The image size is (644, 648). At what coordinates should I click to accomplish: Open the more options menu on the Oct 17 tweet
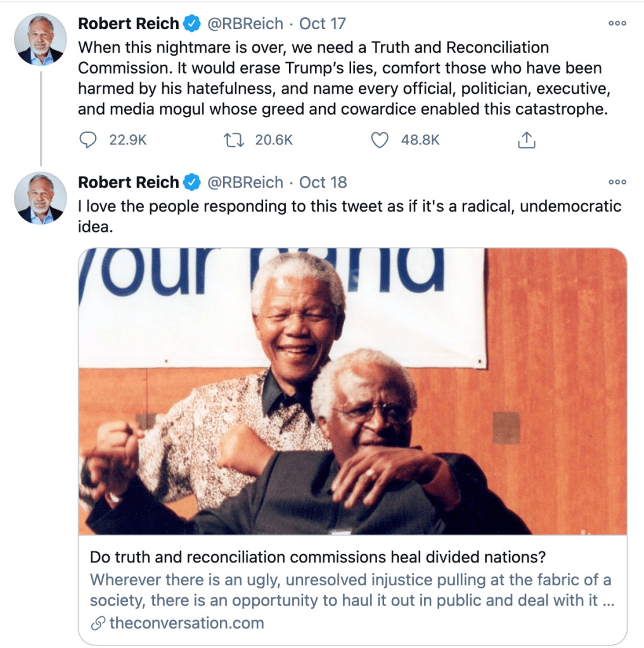tap(617, 23)
